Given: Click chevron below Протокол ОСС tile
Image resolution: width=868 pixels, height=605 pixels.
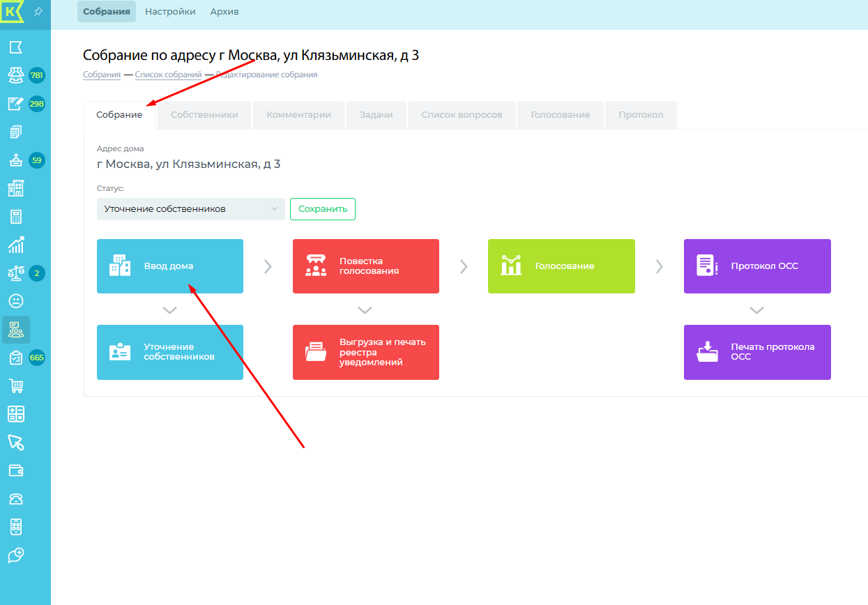Looking at the screenshot, I should [756, 310].
